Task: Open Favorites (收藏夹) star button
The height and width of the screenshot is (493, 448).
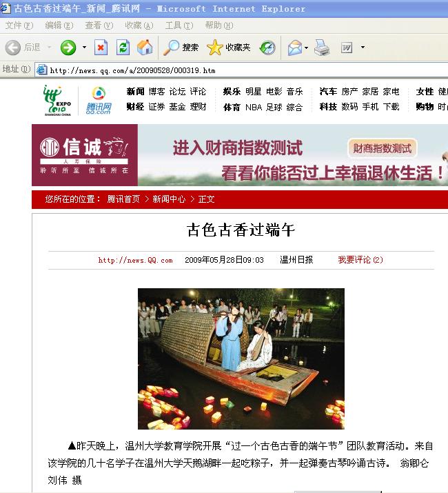Action: click(229, 48)
